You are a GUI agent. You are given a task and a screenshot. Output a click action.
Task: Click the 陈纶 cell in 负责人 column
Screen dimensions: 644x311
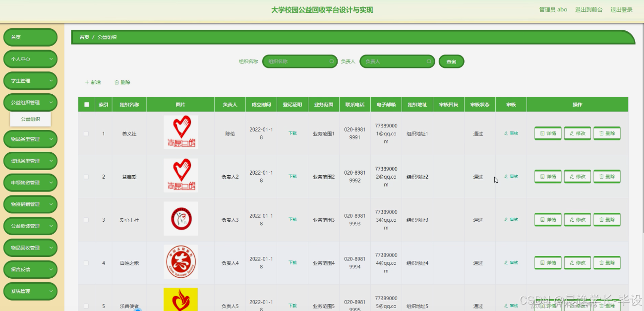[230, 134]
